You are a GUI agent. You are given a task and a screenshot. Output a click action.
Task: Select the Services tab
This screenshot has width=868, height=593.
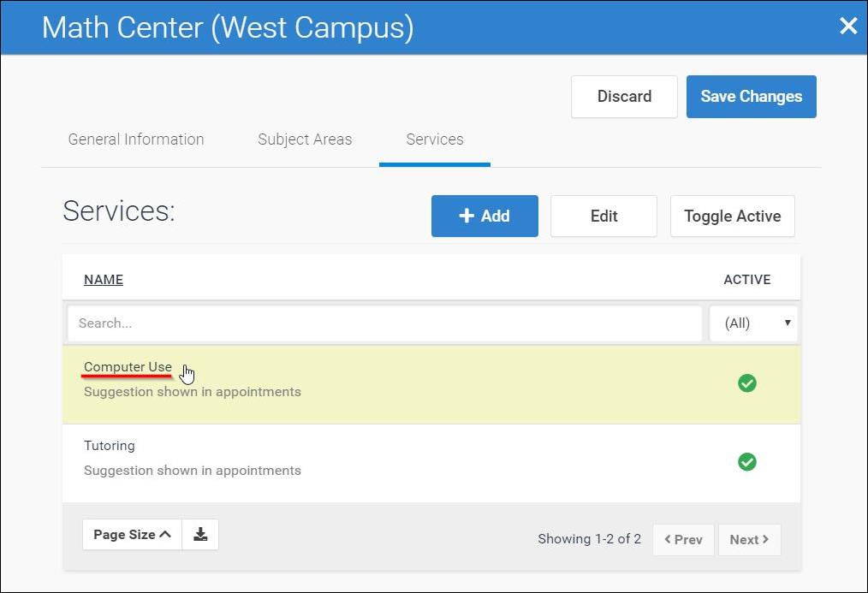click(x=435, y=139)
